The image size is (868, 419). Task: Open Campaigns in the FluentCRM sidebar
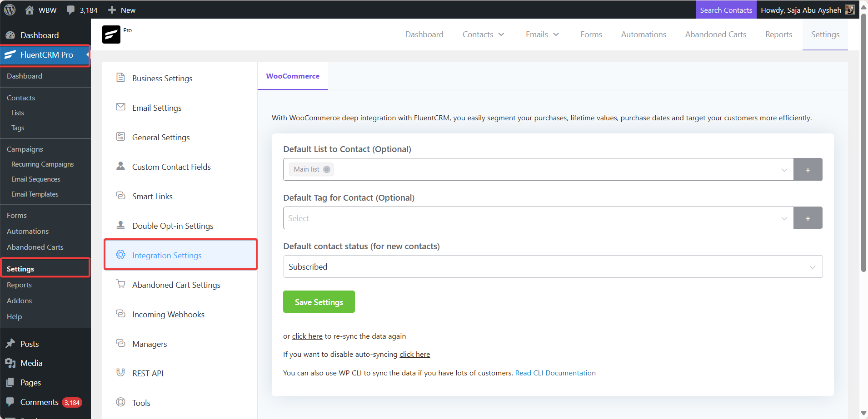(25, 149)
